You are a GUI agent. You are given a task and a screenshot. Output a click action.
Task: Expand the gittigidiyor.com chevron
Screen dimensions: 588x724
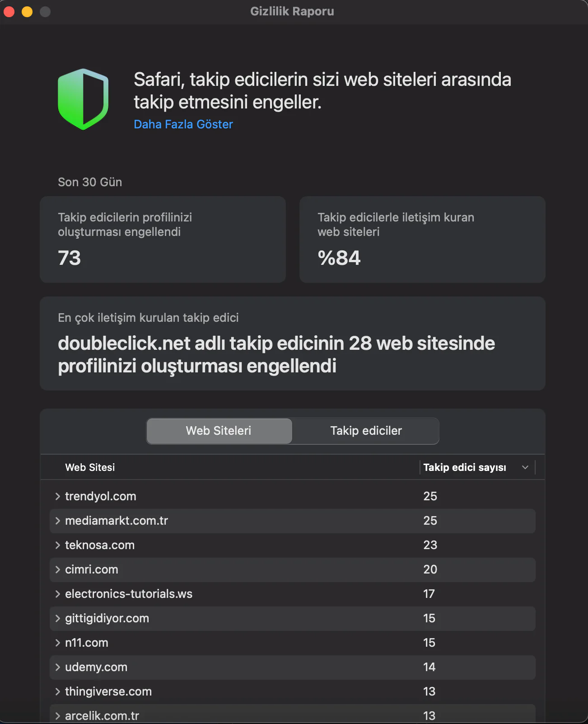pyautogui.click(x=58, y=618)
